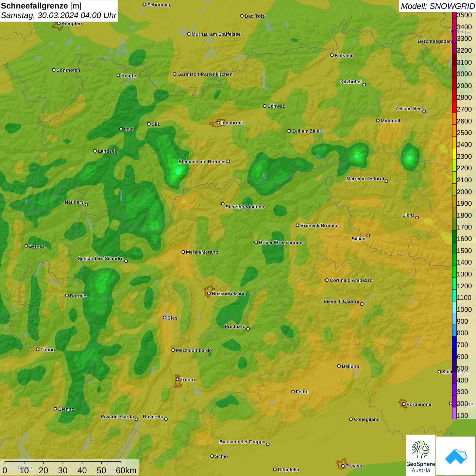
Task: Click the 'Bassano del Grappa' label
Action: [x=242, y=442]
